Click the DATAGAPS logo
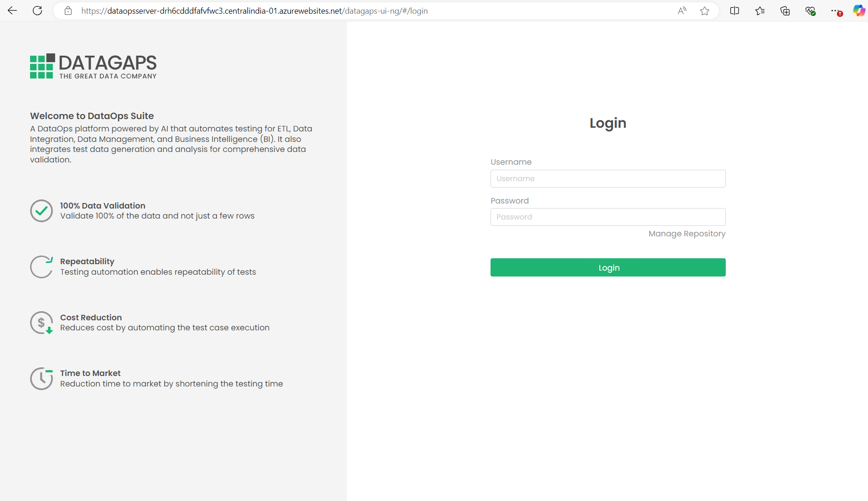868x501 pixels. (93, 66)
